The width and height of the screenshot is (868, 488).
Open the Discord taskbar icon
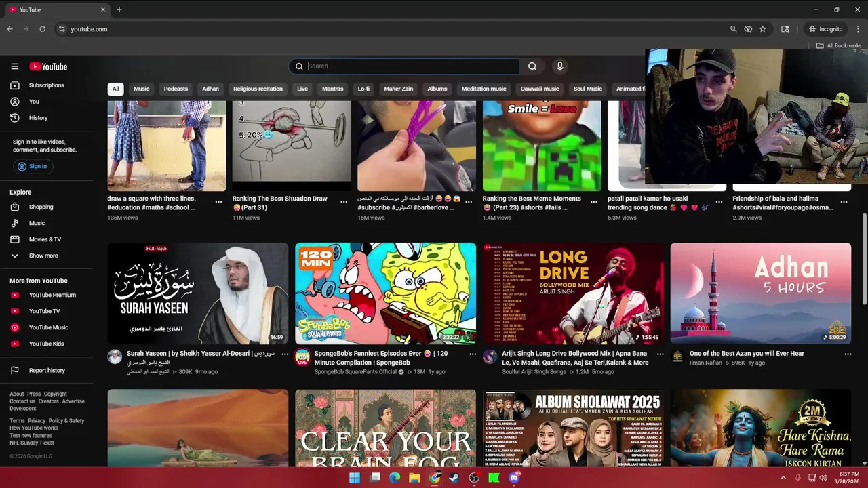pyautogui.click(x=514, y=478)
